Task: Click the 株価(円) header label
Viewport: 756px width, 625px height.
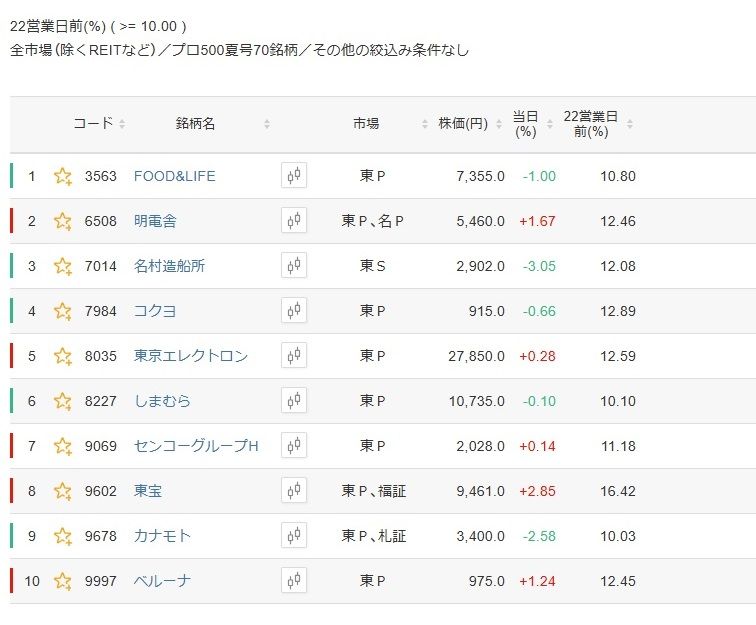Action: pyautogui.click(x=463, y=123)
